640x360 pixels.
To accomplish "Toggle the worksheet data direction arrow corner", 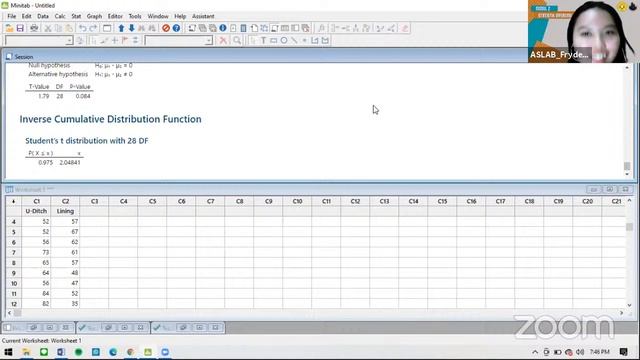I will (13, 201).
